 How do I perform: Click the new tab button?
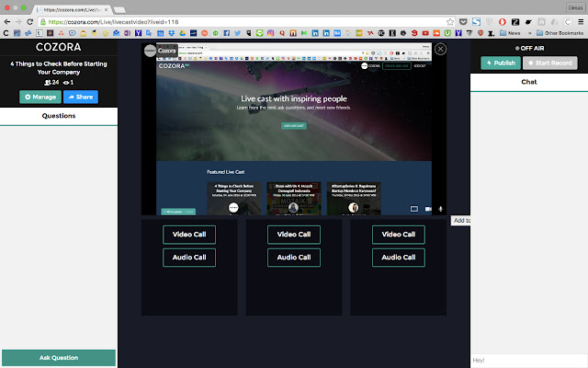[x=119, y=10]
